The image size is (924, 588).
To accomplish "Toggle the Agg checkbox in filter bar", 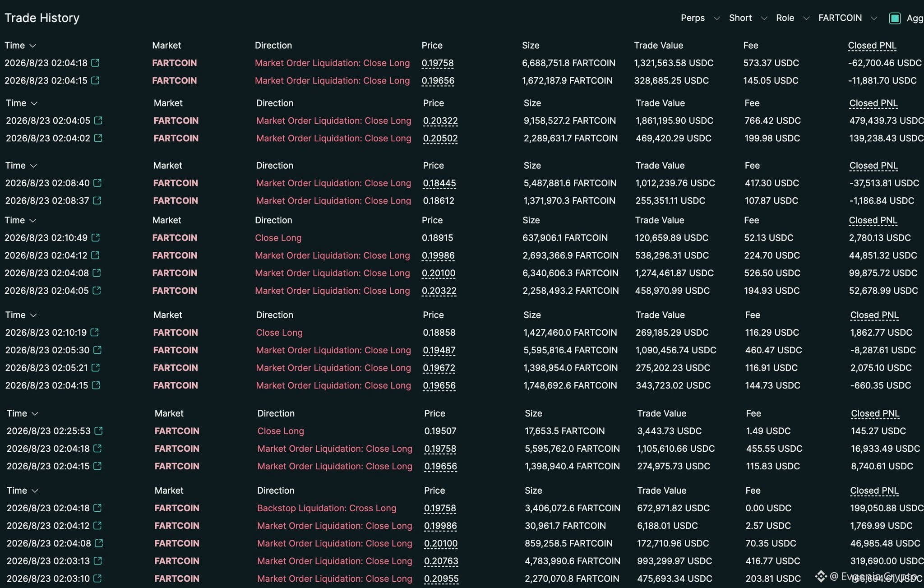I will pyautogui.click(x=895, y=18).
